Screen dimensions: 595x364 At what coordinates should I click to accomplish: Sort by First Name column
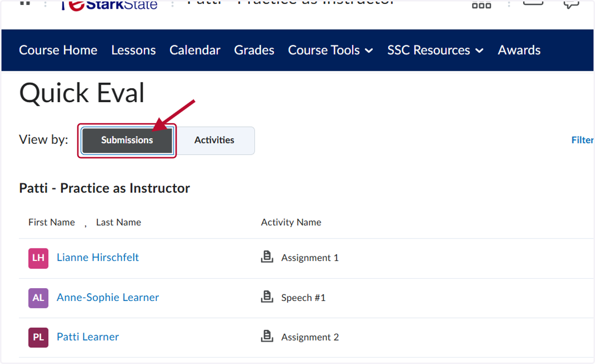tap(52, 222)
